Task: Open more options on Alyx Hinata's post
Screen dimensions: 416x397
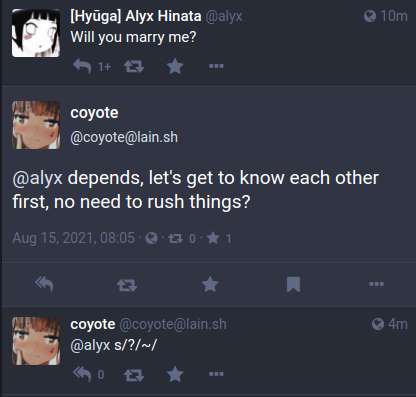Action: (x=216, y=66)
